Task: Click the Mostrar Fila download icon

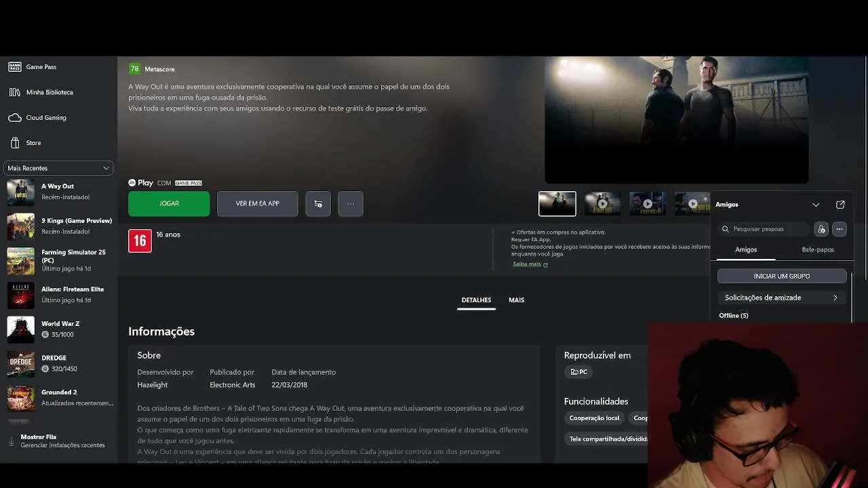Action: click(x=12, y=441)
